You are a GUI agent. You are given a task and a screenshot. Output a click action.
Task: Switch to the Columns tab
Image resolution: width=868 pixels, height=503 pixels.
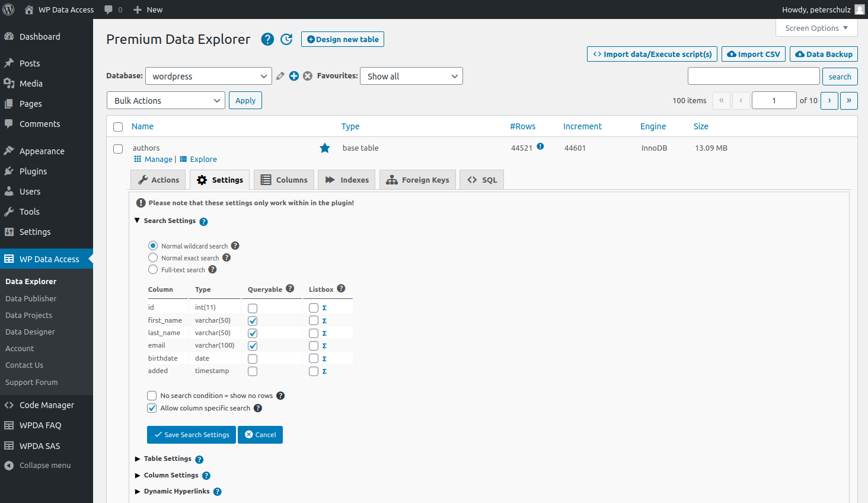coord(284,180)
